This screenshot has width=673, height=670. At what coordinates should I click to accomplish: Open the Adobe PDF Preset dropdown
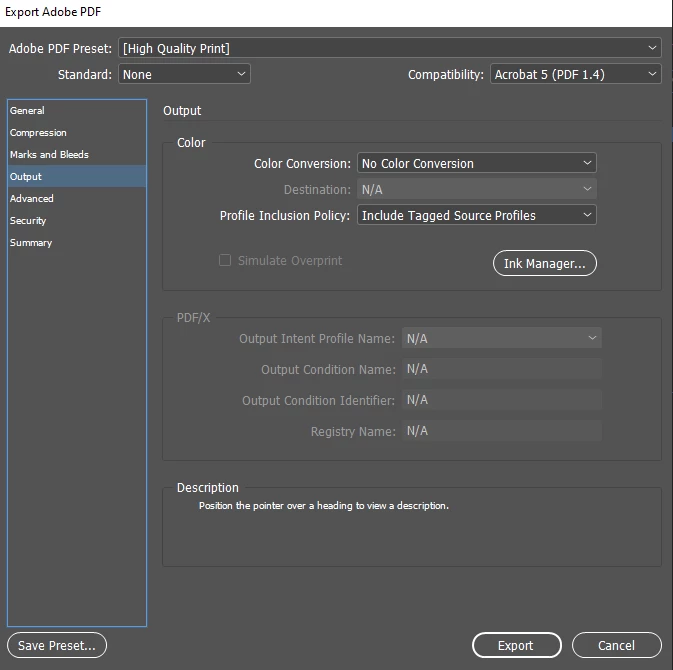click(390, 48)
